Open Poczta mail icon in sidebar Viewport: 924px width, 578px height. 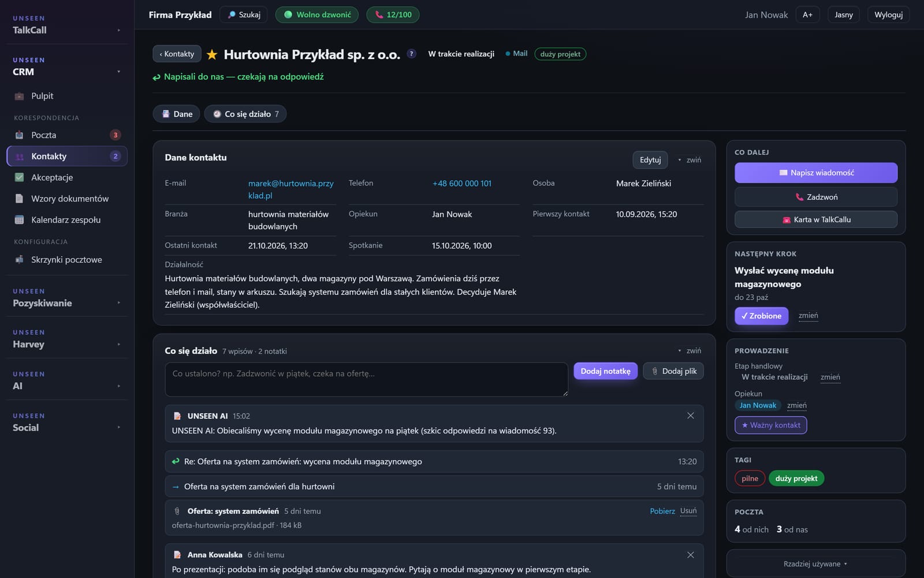click(x=19, y=135)
